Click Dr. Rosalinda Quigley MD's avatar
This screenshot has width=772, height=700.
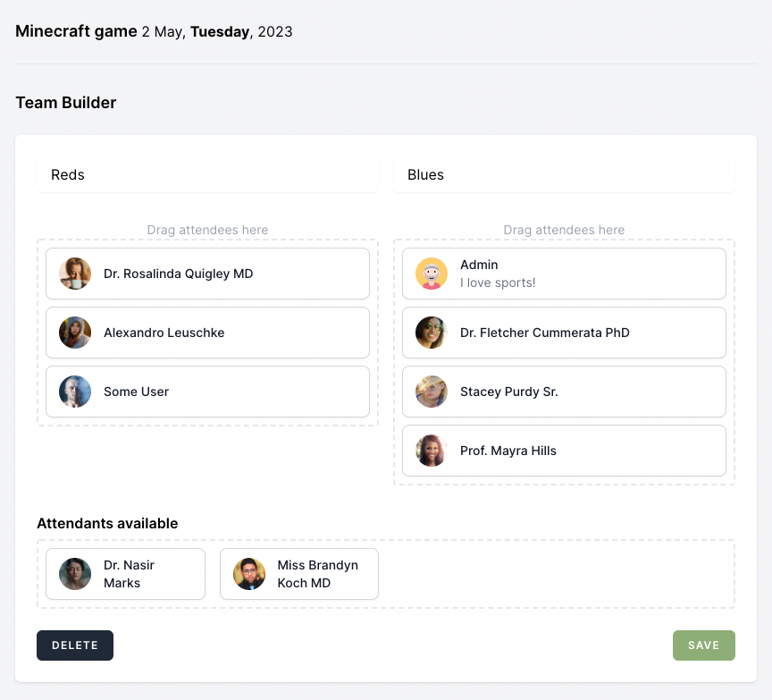pyautogui.click(x=75, y=274)
